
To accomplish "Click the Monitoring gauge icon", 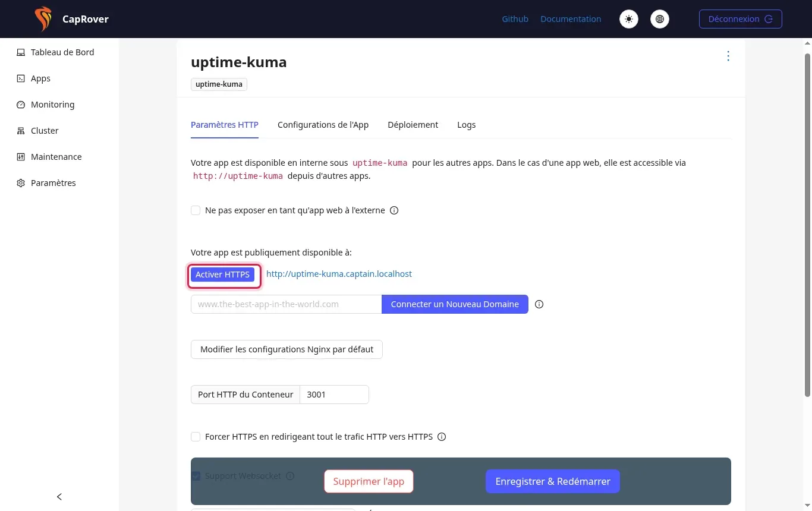I will click(x=21, y=105).
